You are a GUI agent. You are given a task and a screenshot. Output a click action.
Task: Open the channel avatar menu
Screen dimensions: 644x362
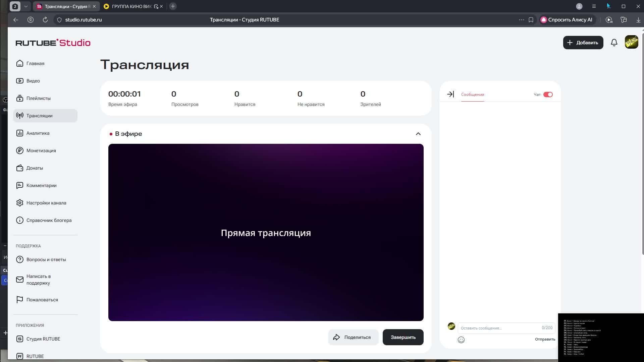[631, 42]
